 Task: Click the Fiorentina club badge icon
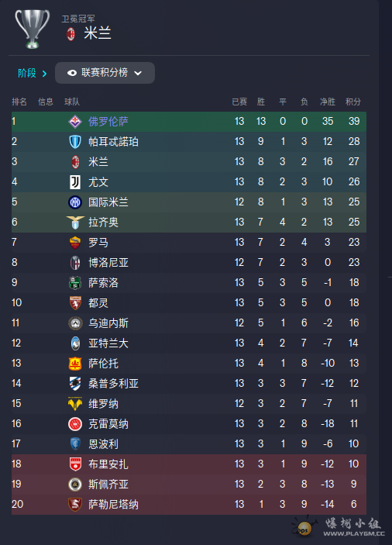click(x=75, y=121)
